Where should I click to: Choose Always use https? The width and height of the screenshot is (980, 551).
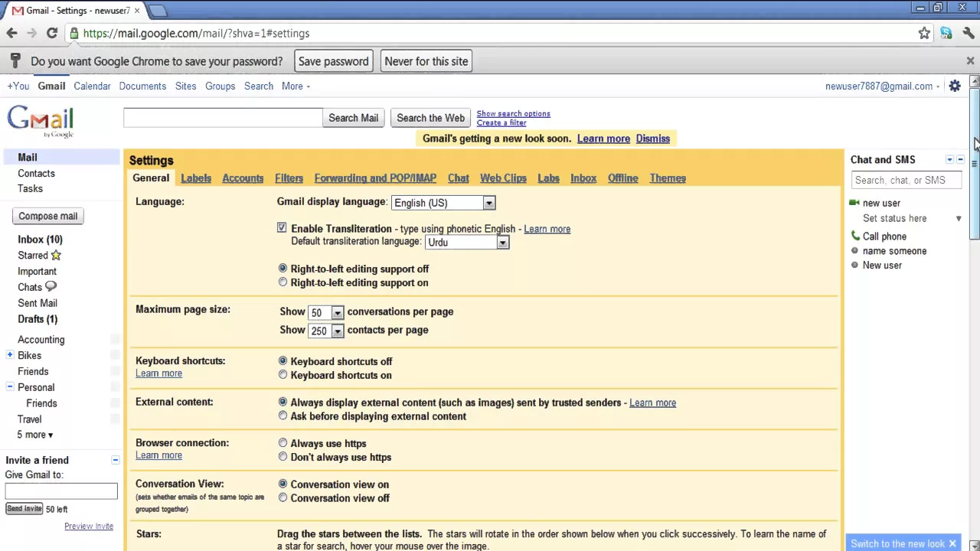283,443
